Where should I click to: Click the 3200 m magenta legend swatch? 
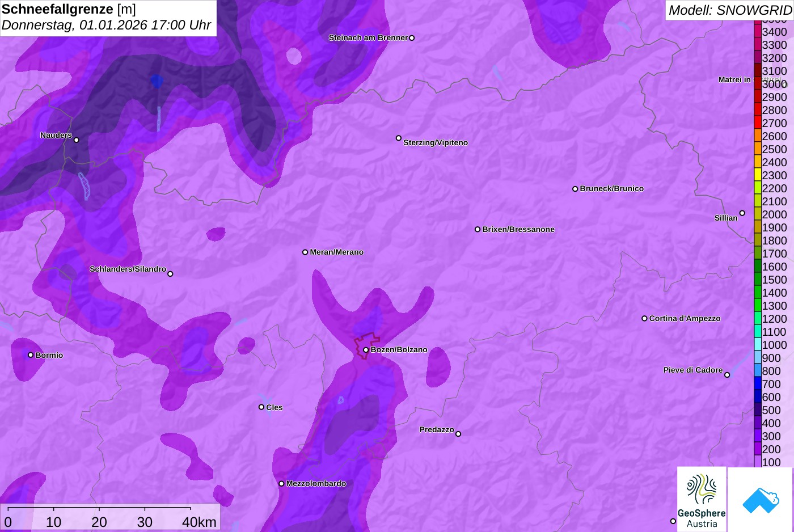758,58
